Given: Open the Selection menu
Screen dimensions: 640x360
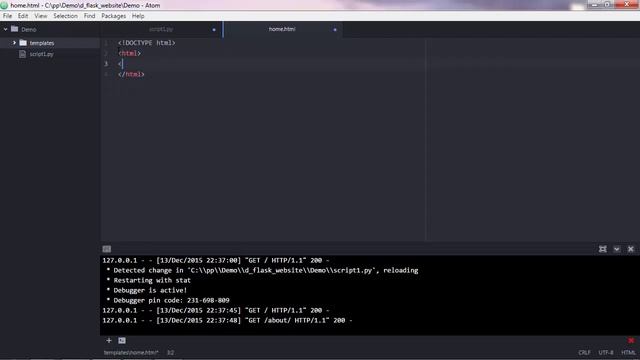Looking at the screenshot, I should (65, 16).
